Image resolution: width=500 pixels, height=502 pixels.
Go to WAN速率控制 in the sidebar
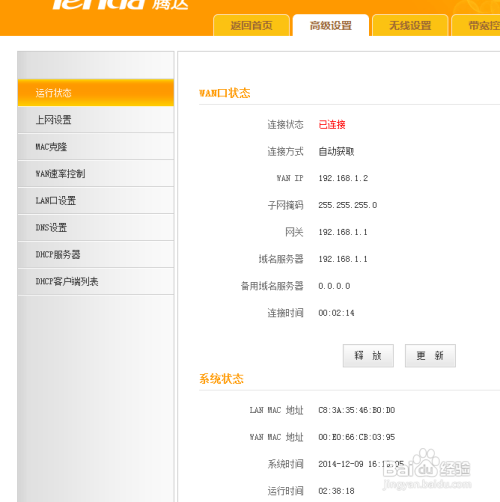coord(96,174)
